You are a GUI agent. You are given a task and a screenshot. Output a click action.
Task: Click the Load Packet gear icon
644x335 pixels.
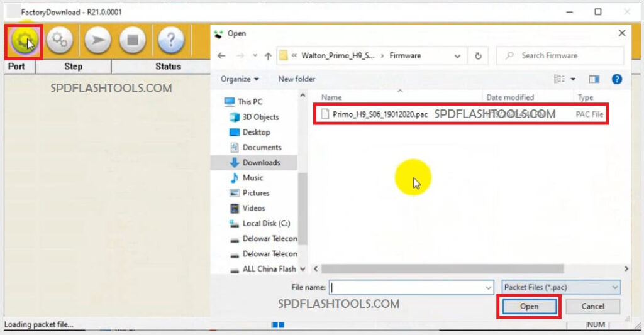(x=24, y=41)
